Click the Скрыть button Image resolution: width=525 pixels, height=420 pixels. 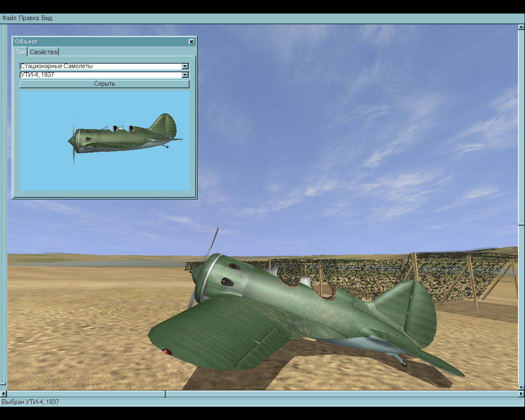[x=105, y=84]
